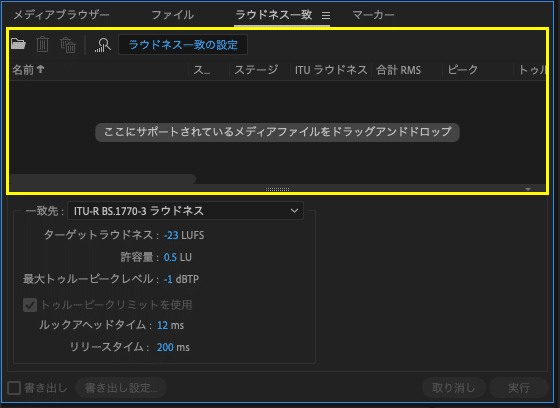Click the ITU ラウドネス column header

coord(331,70)
